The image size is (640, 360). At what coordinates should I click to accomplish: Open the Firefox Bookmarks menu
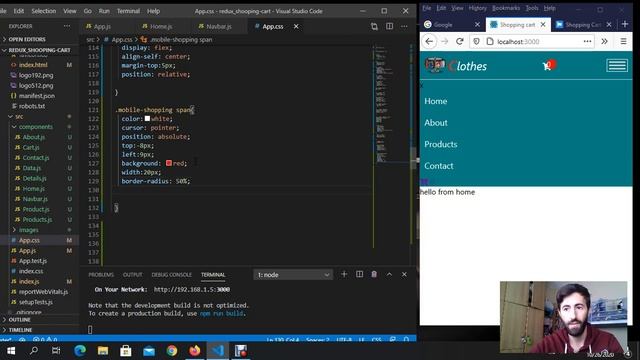pyautogui.click(x=506, y=8)
